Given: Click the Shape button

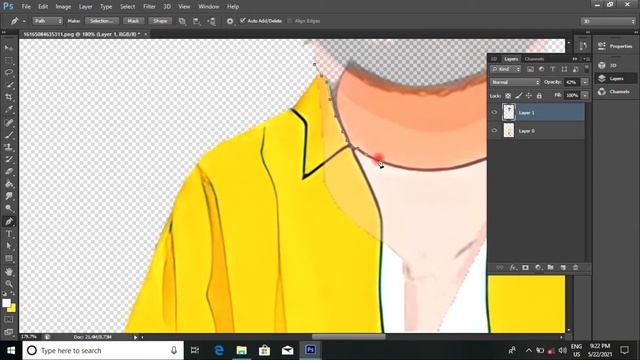Looking at the screenshot, I should click(x=160, y=21).
